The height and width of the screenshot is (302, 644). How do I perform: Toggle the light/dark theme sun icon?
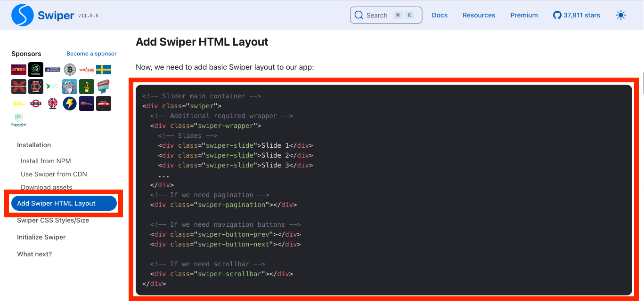click(621, 15)
